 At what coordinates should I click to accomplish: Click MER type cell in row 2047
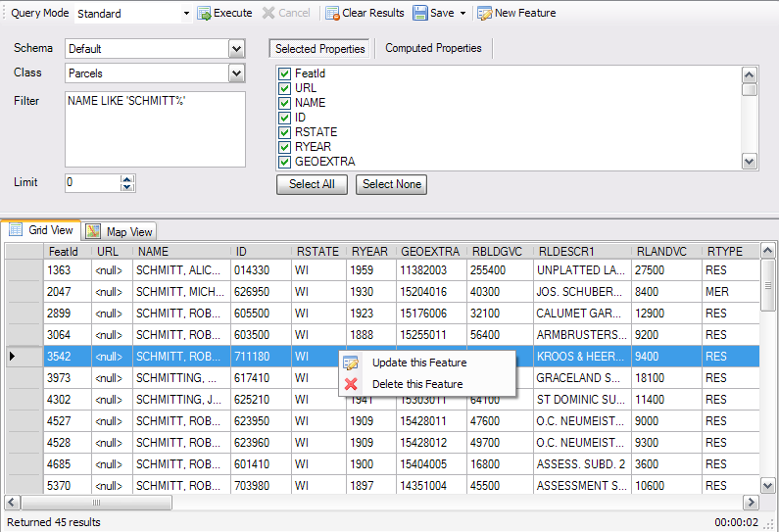pos(731,292)
